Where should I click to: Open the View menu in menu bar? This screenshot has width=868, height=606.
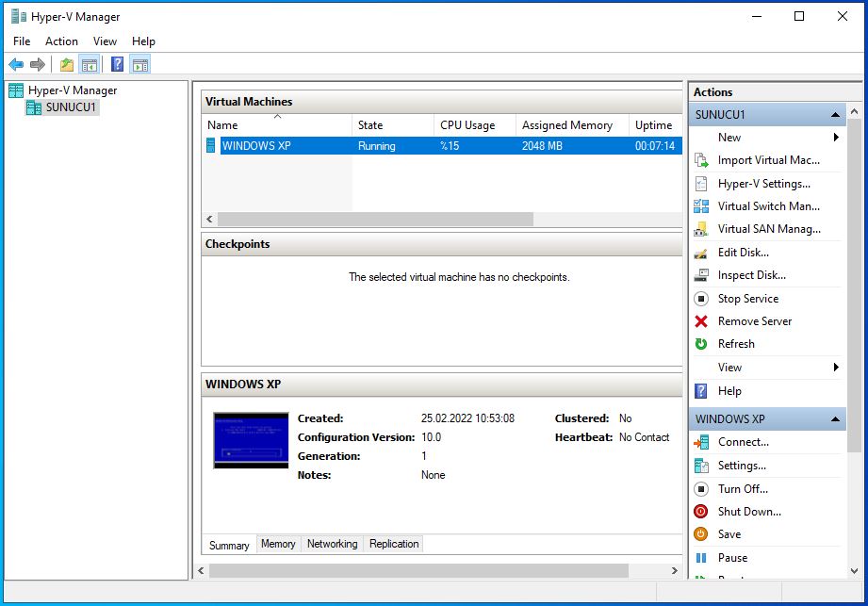[x=106, y=41]
